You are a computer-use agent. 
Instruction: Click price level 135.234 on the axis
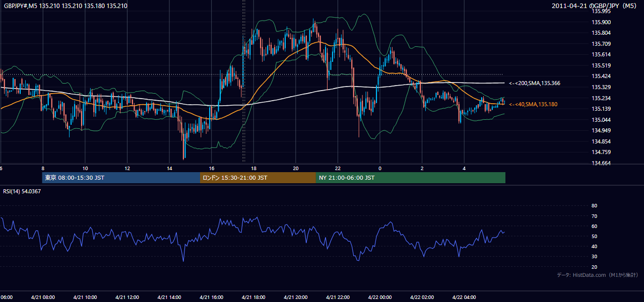click(601, 98)
